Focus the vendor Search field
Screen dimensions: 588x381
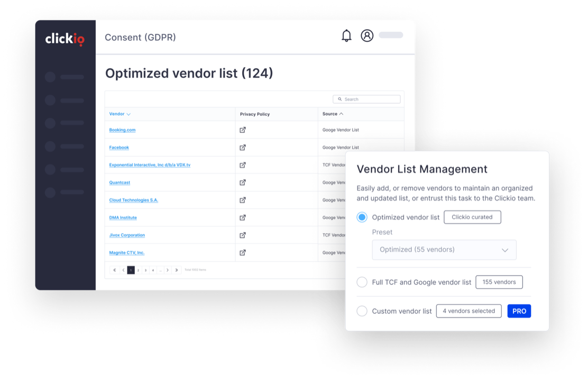[x=367, y=99]
